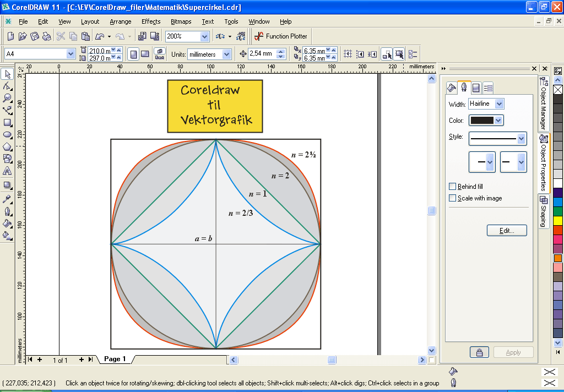Open the Outline tool flyout
The image size is (564, 392).
pos(7,211)
